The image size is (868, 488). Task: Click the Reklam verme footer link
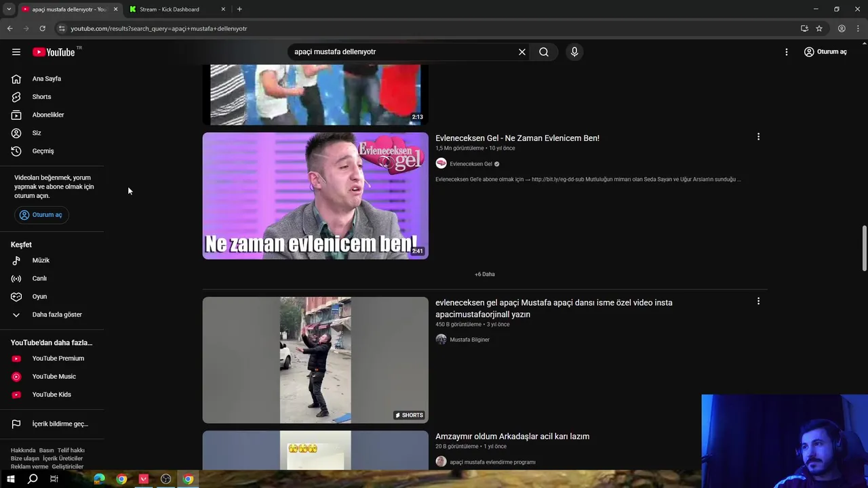click(x=30, y=467)
